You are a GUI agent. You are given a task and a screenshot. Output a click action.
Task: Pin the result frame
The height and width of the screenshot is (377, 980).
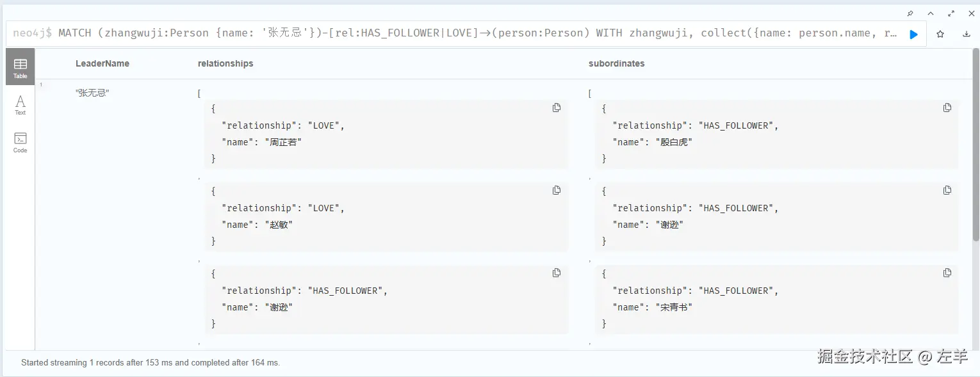[x=910, y=13]
